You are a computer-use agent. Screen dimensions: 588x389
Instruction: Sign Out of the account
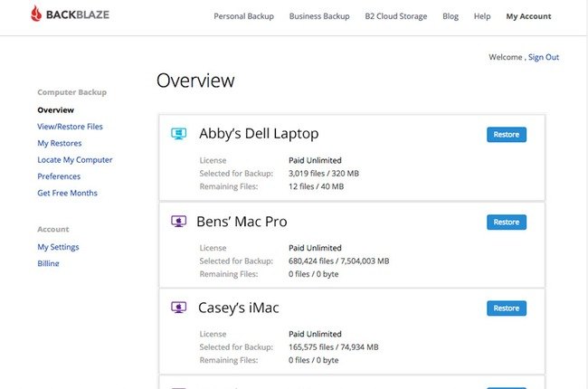pyautogui.click(x=544, y=57)
